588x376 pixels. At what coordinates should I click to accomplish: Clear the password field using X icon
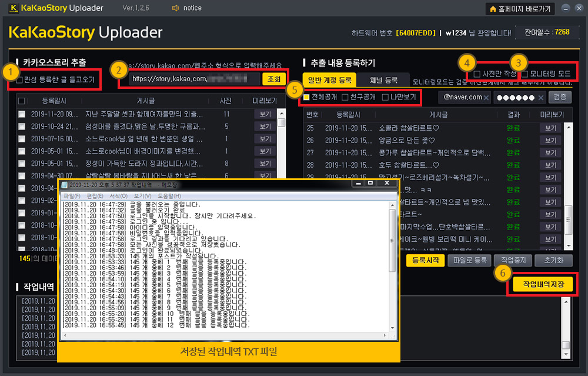pyautogui.click(x=540, y=97)
